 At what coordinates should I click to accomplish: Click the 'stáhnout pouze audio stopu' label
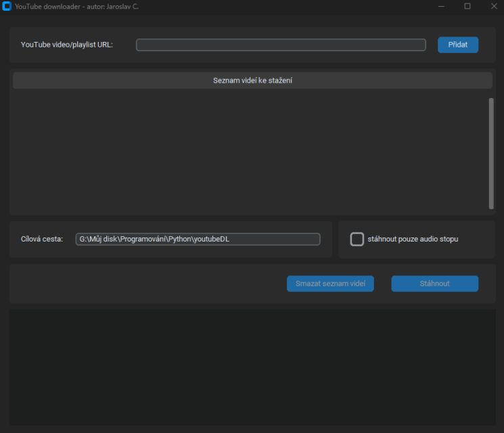pyautogui.click(x=413, y=239)
